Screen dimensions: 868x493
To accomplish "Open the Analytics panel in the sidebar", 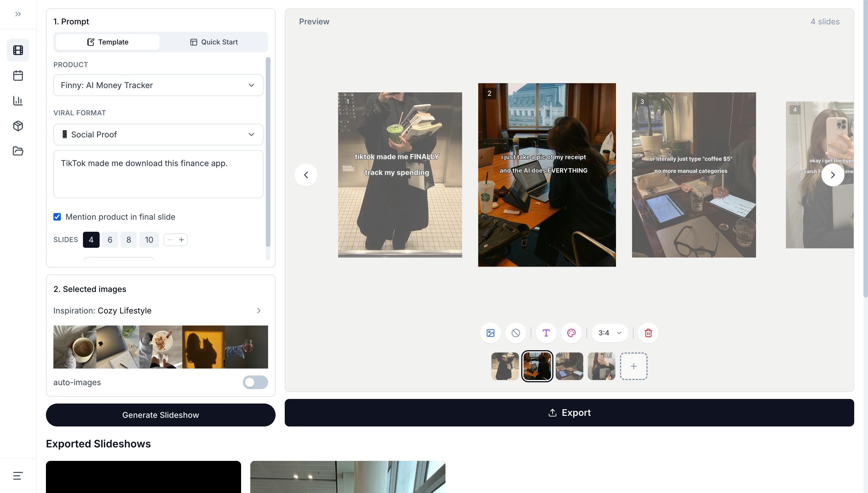I will point(18,101).
